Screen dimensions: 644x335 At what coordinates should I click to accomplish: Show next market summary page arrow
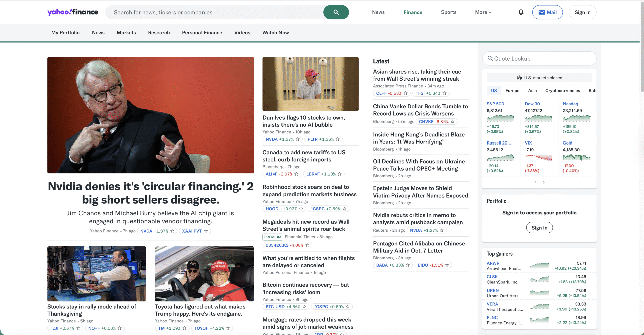544,182
